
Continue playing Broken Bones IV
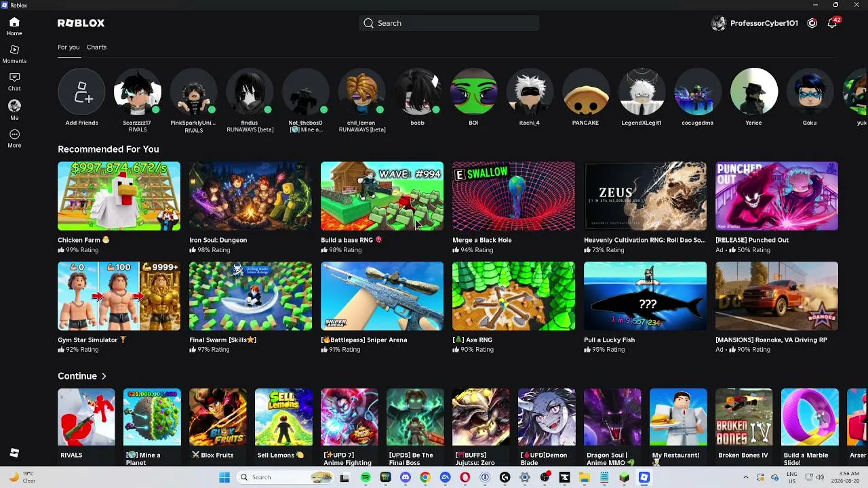[x=744, y=417]
